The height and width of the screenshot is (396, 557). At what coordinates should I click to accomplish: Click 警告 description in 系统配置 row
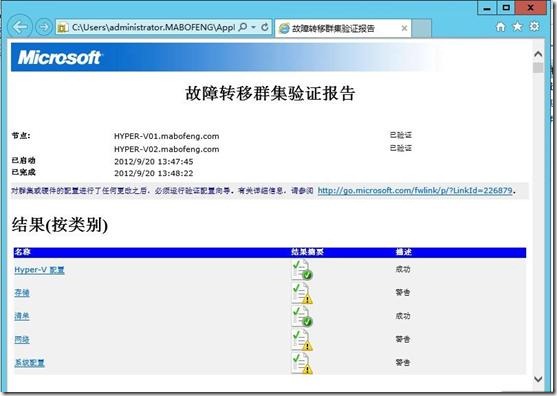pos(403,362)
